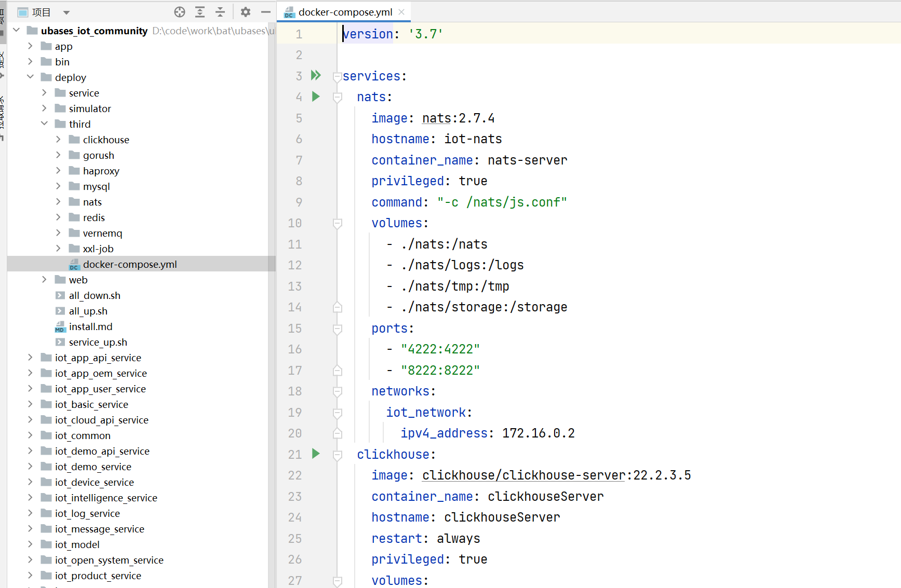Viewport: 901px width, 588px height.
Task: Hide the project panel with minus icon
Action: [x=266, y=12]
